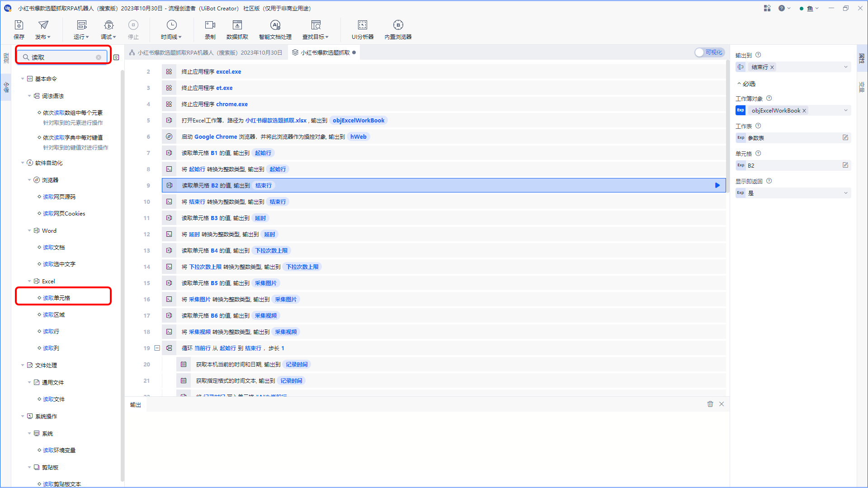Switch to the 小红书爆款选题抓取 tab
Viewport: 868px width, 488px height.
pos(324,52)
